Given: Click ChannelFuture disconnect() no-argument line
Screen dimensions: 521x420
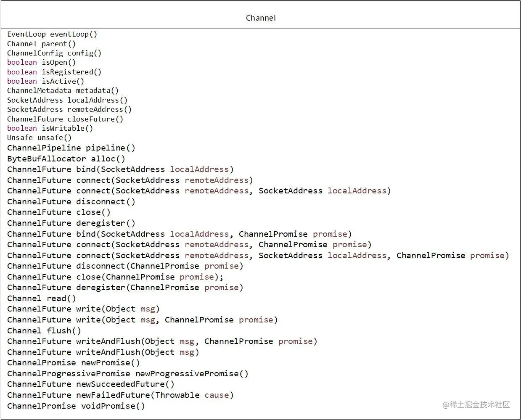Looking at the screenshot, I should 71,202.
